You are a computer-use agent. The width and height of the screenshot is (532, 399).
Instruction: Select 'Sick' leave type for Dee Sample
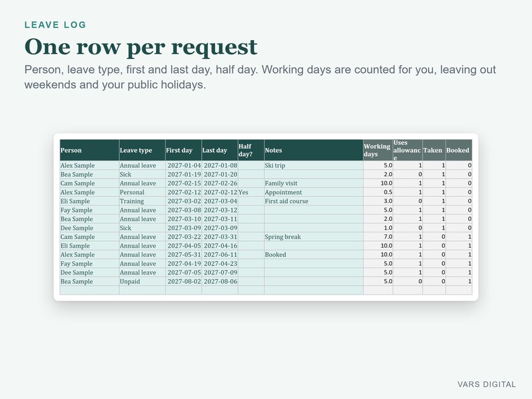[142, 228]
